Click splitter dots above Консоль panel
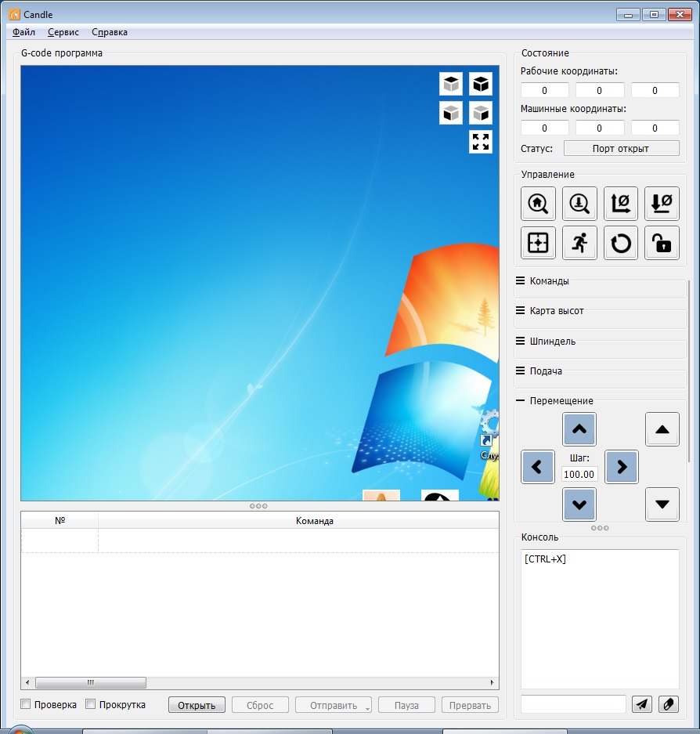Image resolution: width=700 pixels, height=734 pixels. coord(600,528)
